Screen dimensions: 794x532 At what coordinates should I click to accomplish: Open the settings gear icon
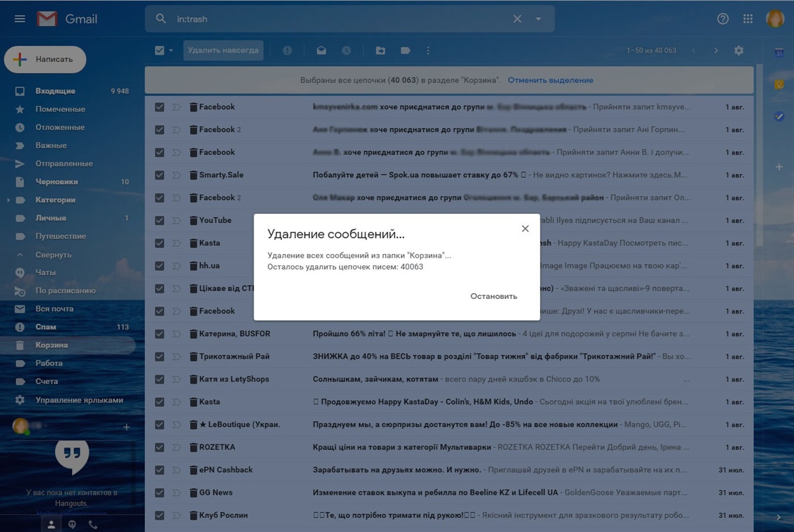pos(739,51)
